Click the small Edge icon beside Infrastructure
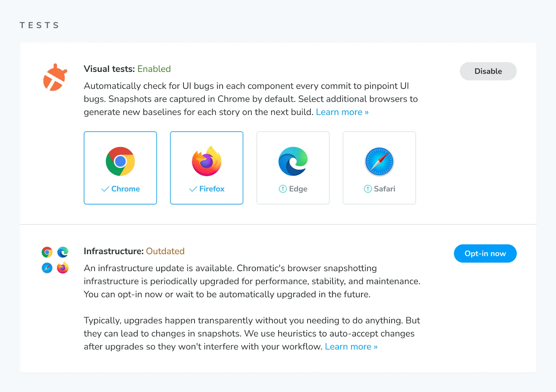 tap(63, 252)
